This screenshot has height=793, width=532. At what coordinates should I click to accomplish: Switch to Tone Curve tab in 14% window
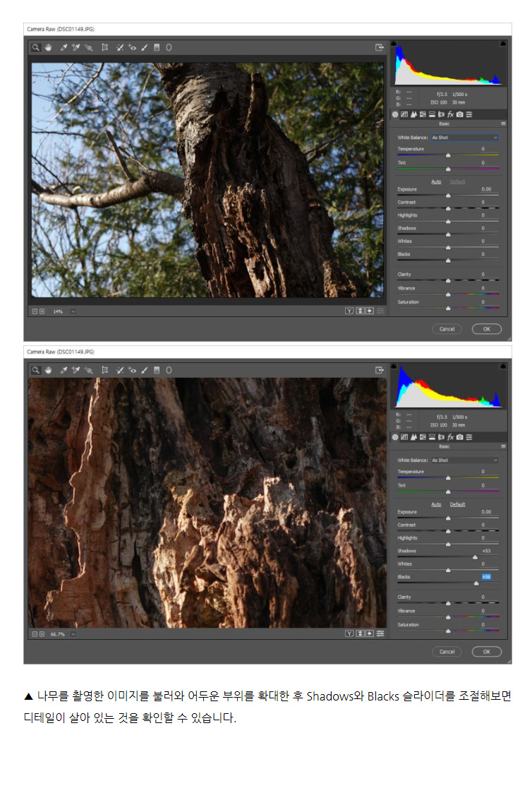(404, 115)
